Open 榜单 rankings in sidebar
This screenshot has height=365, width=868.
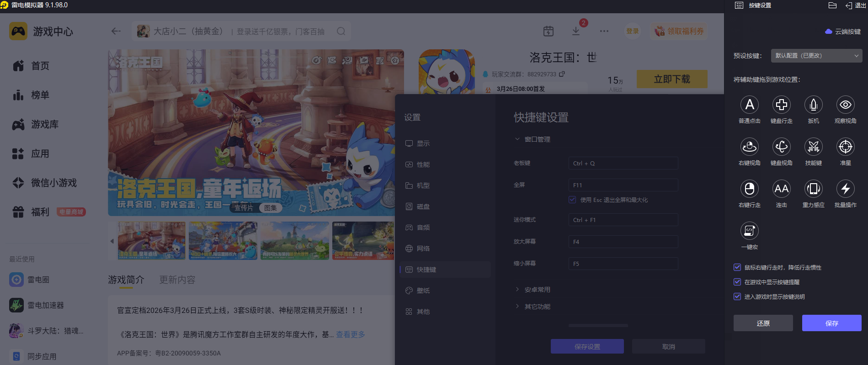tap(31, 95)
